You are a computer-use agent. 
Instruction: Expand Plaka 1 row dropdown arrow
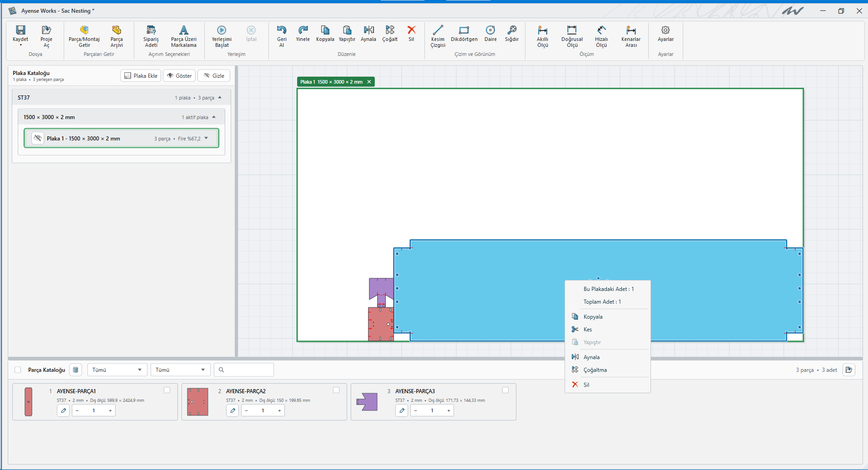pyautogui.click(x=206, y=138)
